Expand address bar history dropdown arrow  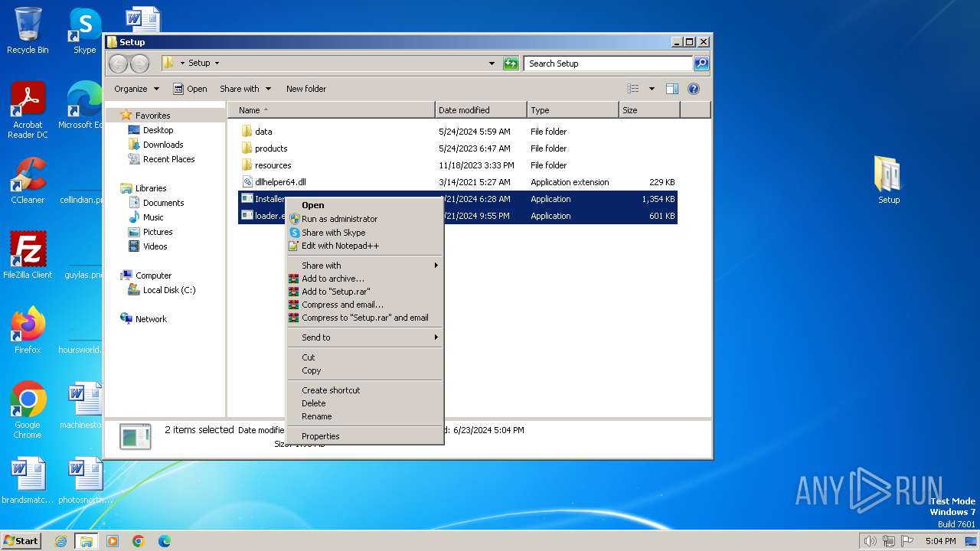pyautogui.click(x=492, y=64)
